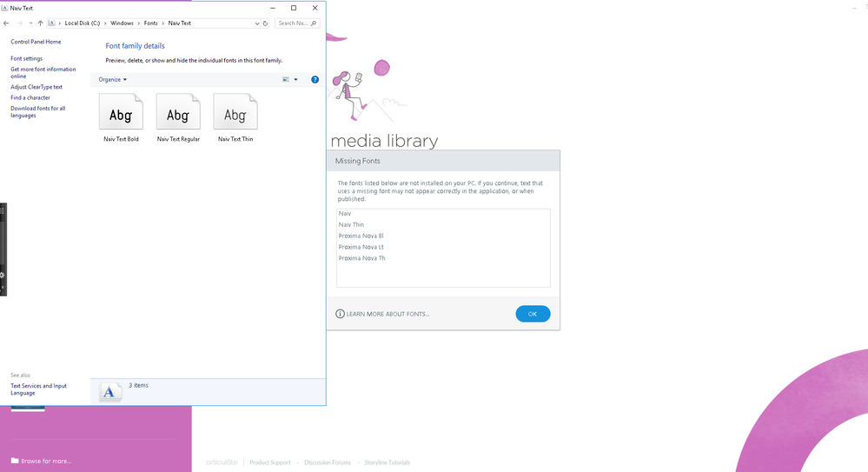
Task: Click the folder icon beside Browse for more
Action: point(15,461)
